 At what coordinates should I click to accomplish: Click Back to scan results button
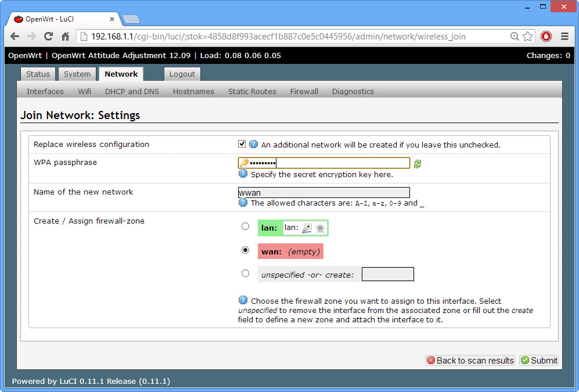[x=470, y=360]
